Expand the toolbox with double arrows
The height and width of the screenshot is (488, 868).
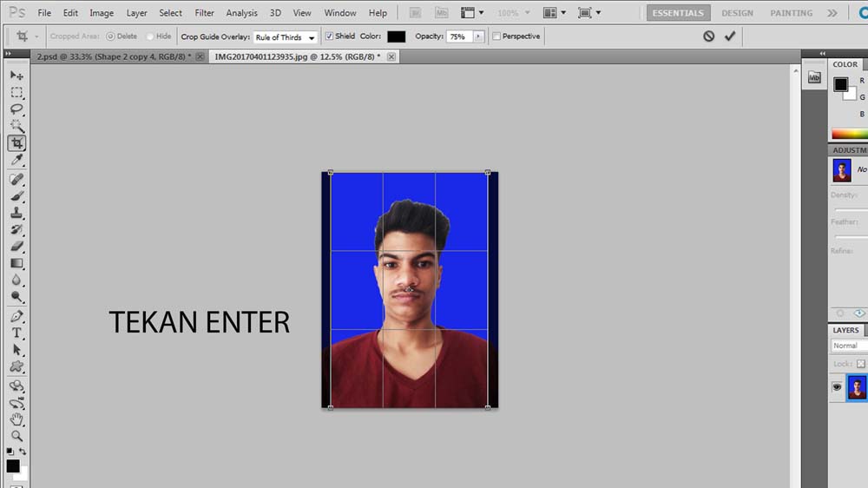[8, 53]
